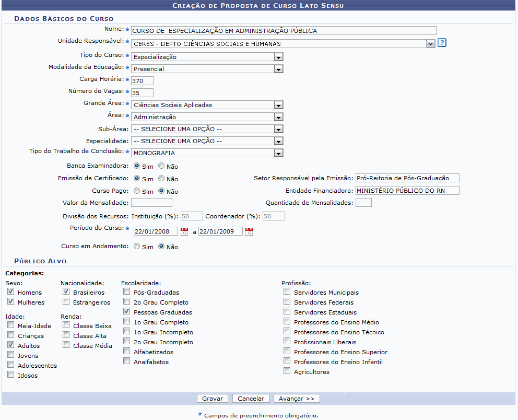This screenshot has width=518, height=420.
Task: Click the help icon beside Unidade Responsável
Action: pyautogui.click(x=442, y=43)
